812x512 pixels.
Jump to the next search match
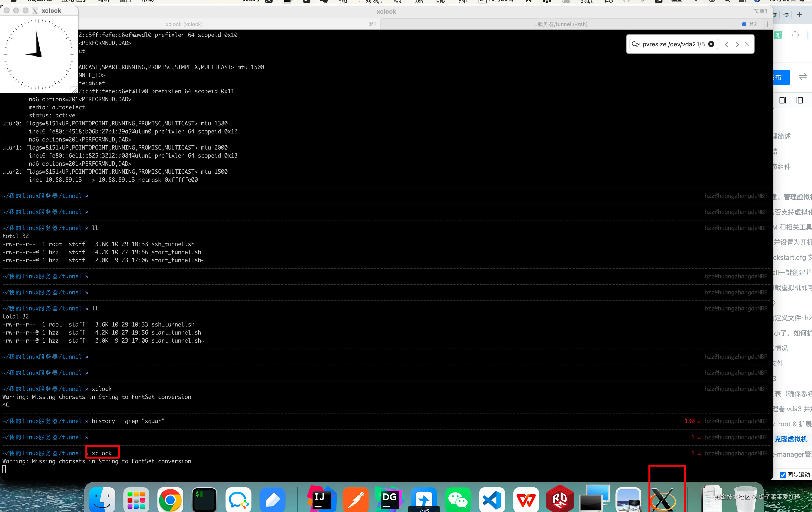[737, 44]
